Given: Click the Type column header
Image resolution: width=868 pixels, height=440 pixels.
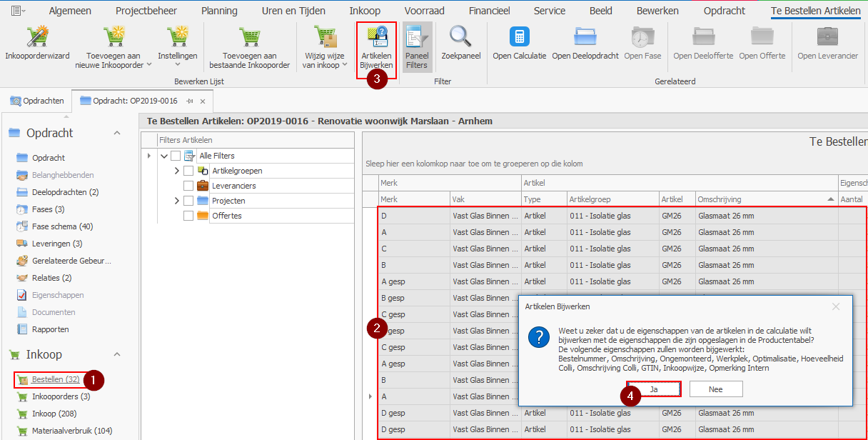Looking at the screenshot, I should (x=544, y=199).
